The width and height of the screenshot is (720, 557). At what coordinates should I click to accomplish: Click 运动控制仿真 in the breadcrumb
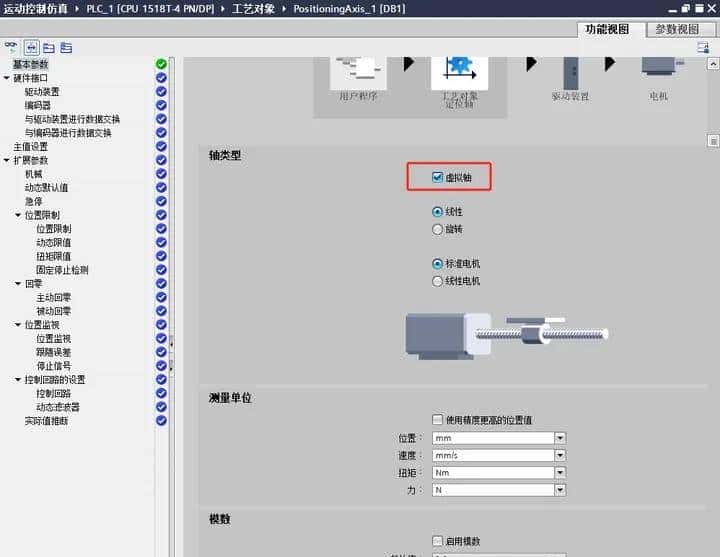click(x=36, y=9)
